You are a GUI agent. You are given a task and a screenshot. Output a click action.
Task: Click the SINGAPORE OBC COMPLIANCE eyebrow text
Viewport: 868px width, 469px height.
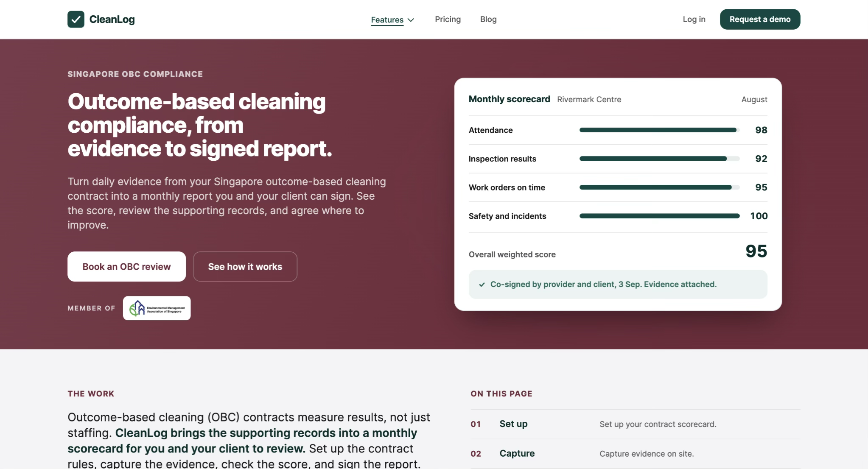point(135,74)
